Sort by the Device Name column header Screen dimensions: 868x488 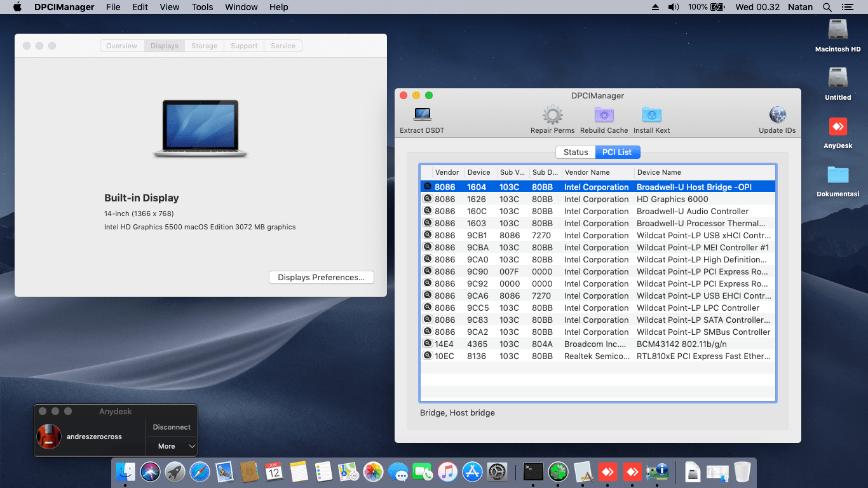(704, 172)
